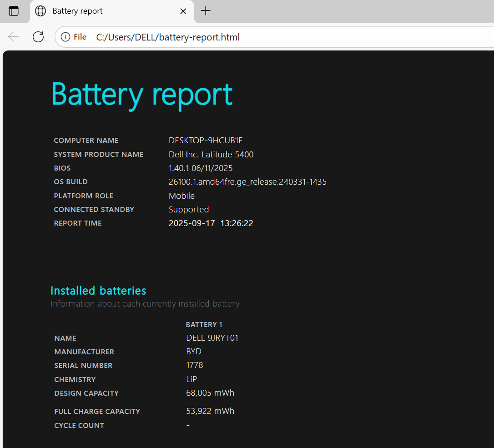Viewport: 494px width, 448px height.
Task: Click the battery name DELL 9JRYT01
Action: pos(212,338)
